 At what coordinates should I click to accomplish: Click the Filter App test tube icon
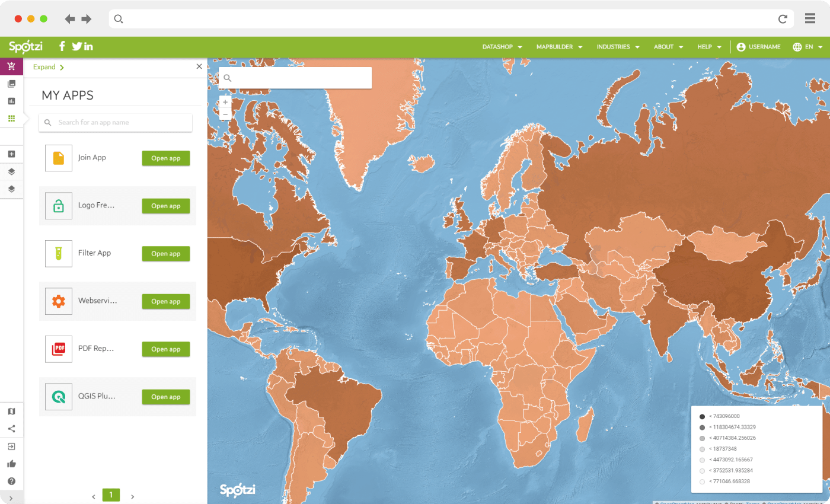pos(59,253)
